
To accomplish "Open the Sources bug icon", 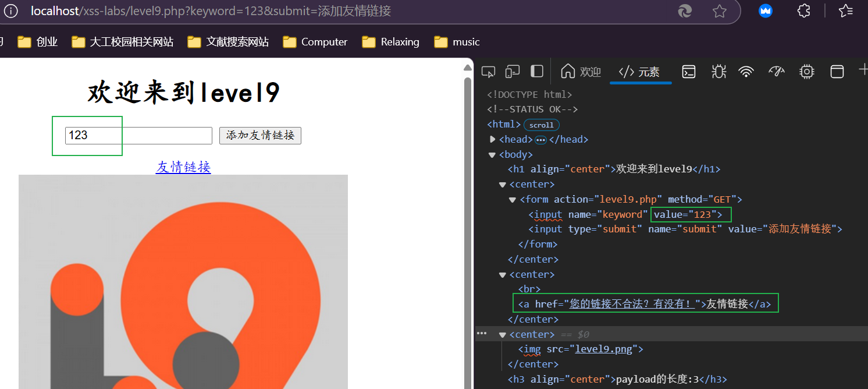I will click(x=718, y=72).
